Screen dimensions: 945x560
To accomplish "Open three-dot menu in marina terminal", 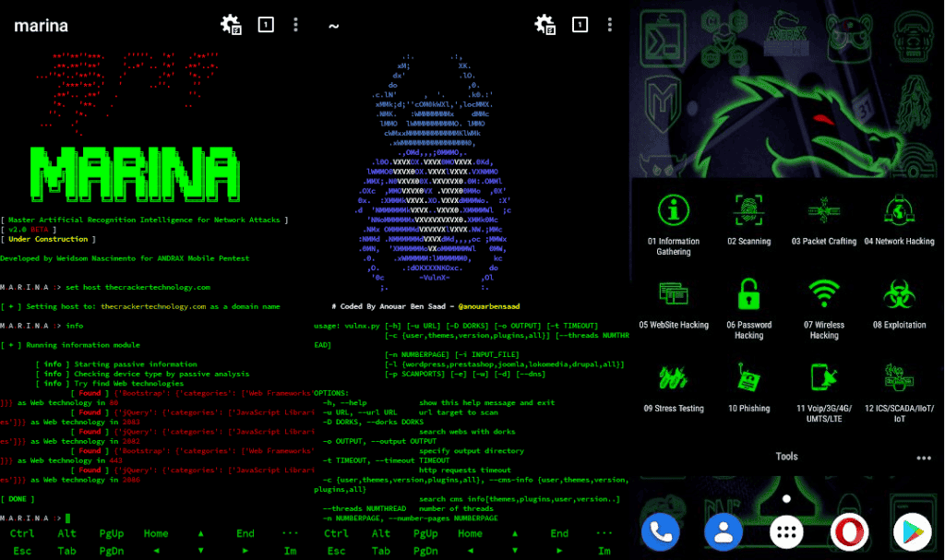I will (295, 25).
